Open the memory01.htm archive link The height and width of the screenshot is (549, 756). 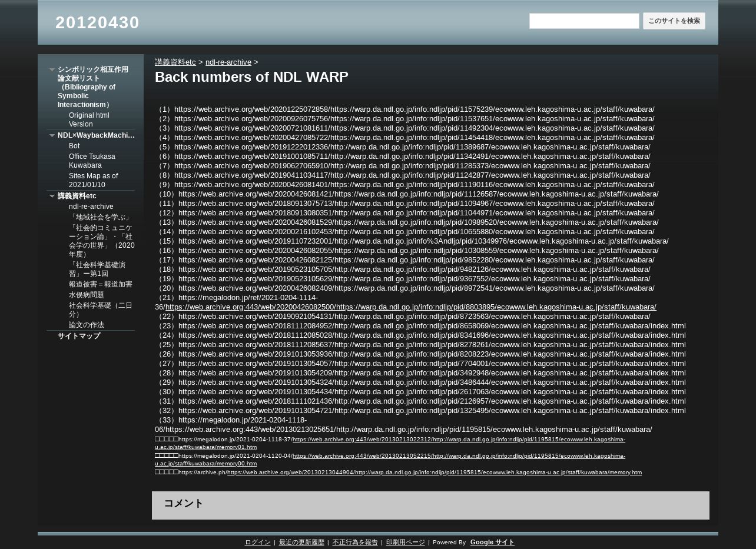pyautogui.click(x=390, y=444)
